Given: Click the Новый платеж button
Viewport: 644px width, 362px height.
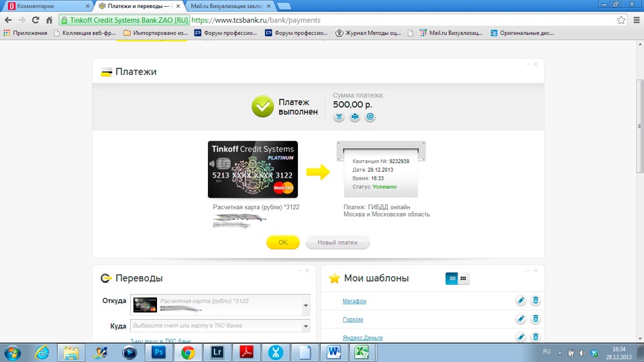Looking at the screenshot, I should [337, 243].
